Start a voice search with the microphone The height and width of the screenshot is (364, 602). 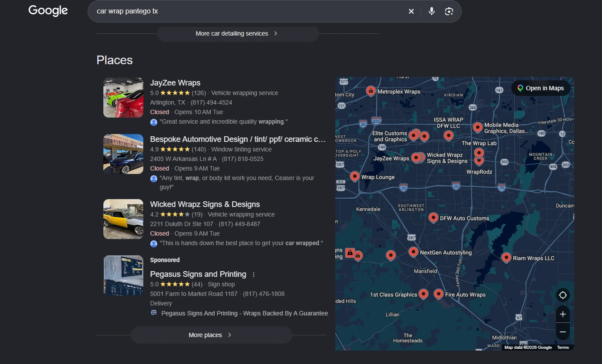tap(432, 11)
